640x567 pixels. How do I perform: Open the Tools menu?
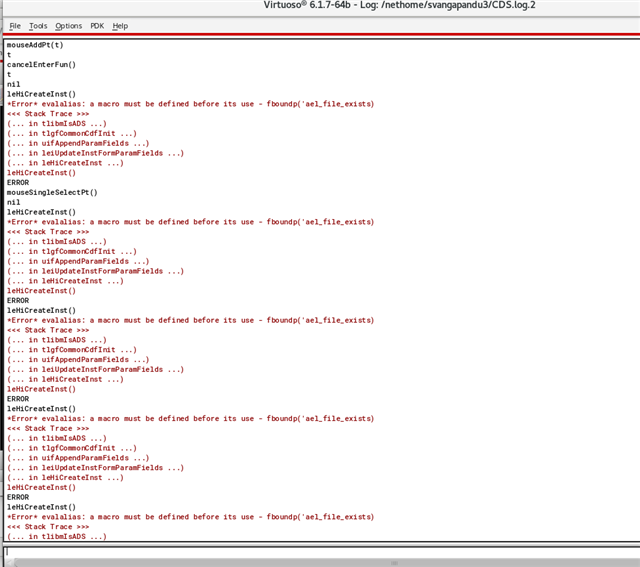[38, 26]
